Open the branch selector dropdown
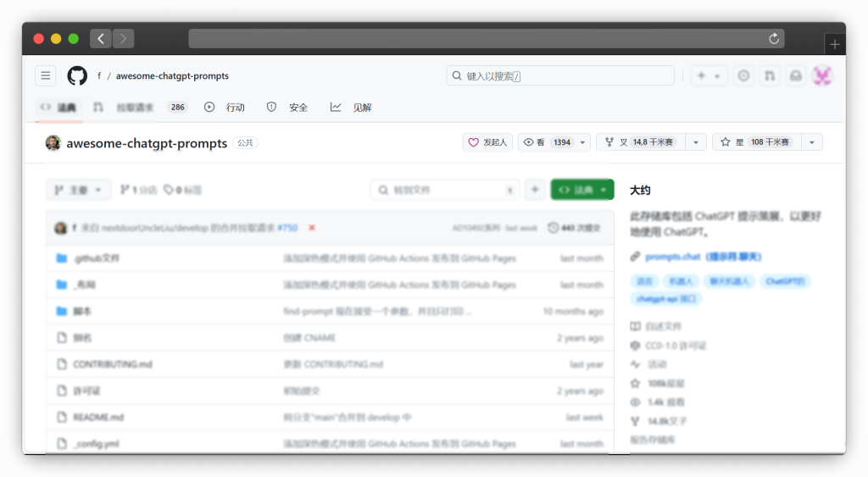Screen dimensions: 868x477 point(78,190)
